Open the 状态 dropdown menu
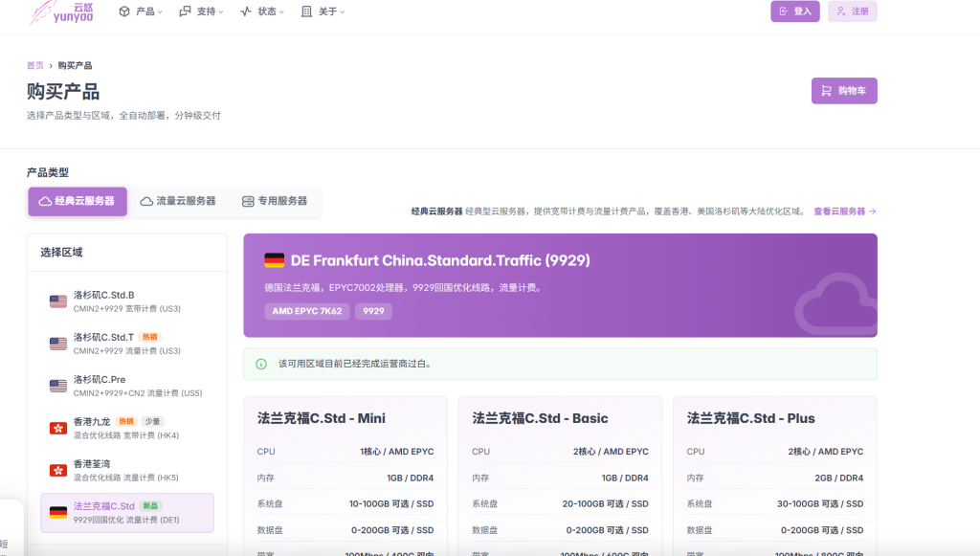980x556 pixels. click(262, 11)
